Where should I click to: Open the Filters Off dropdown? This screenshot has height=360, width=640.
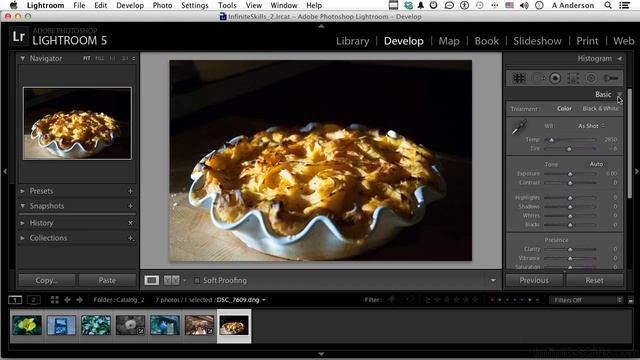coord(586,300)
